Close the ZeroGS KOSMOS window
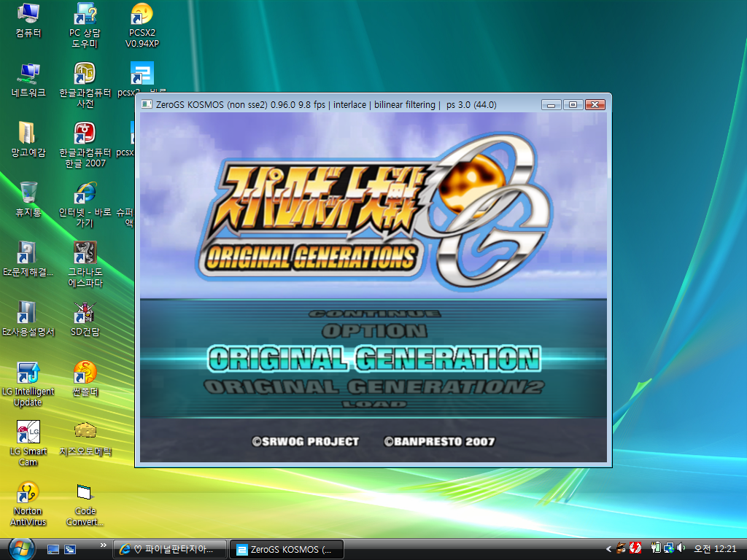Screen dimensions: 747x560 595,105
